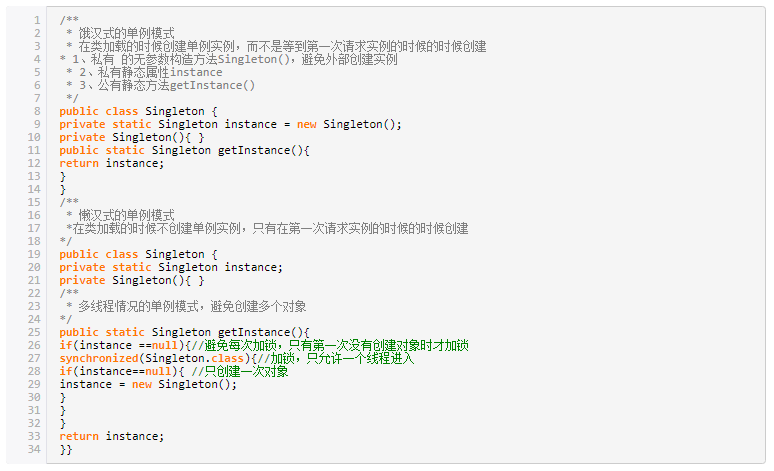Click 'private static Singleton instance;' on line 20
Image resolution: width=774 pixels, height=471 pixels.
171,267
